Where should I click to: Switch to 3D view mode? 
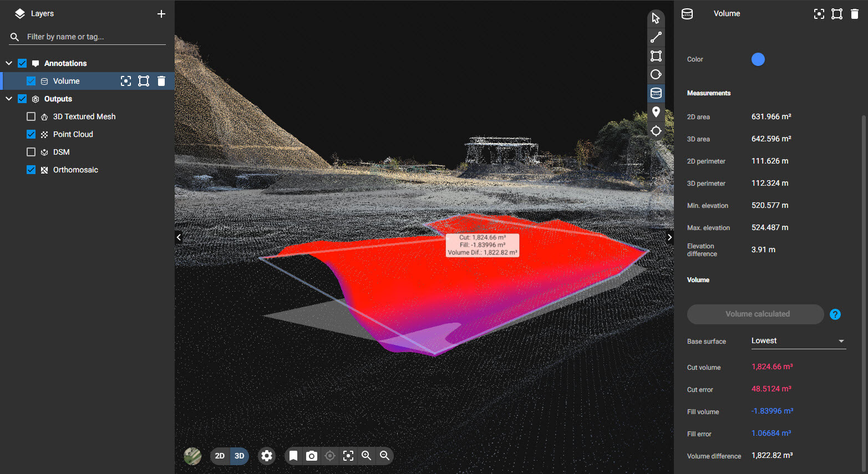pyautogui.click(x=240, y=456)
